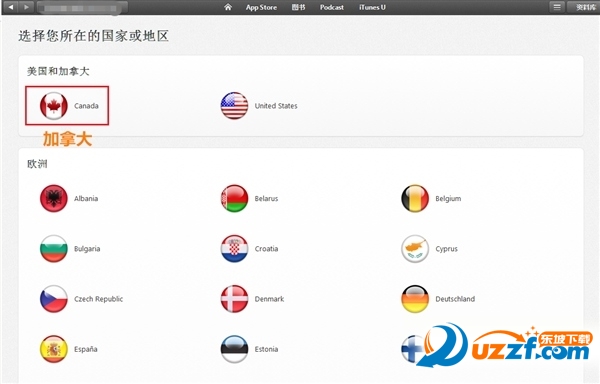Click the Deutschland country link
600x384 pixels.
pyautogui.click(x=455, y=299)
